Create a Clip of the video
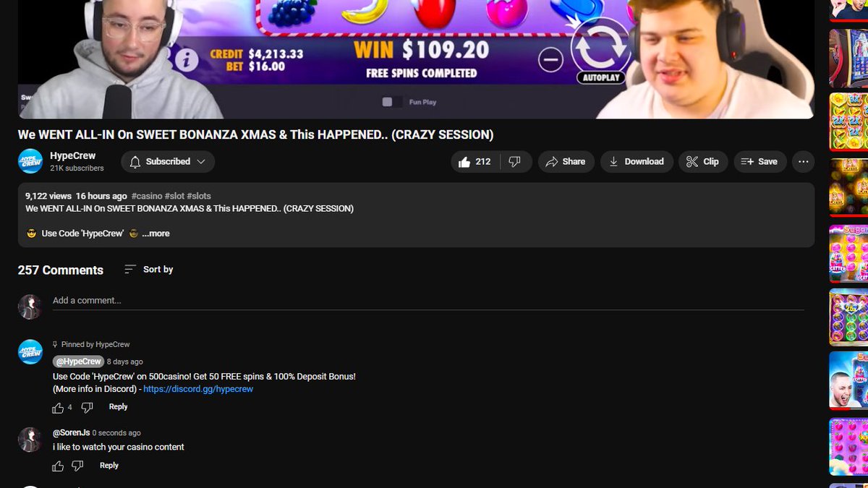 (x=702, y=162)
